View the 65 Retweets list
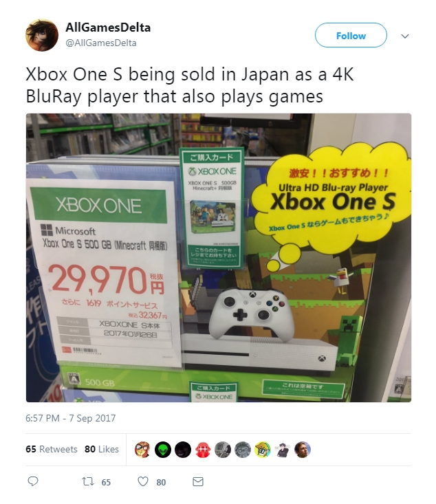The image size is (436, 504). [x=52, y=449]
